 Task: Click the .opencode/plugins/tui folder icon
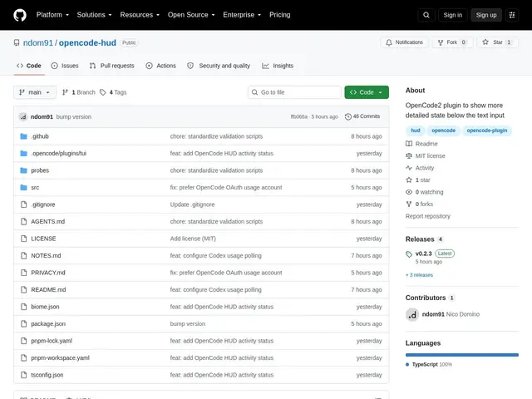23,153
